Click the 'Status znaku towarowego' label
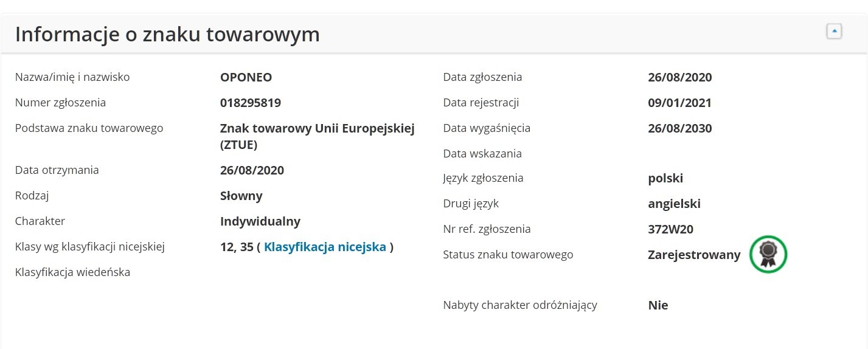This screenshot has height=349, width=868. click(x=508, y=255)
